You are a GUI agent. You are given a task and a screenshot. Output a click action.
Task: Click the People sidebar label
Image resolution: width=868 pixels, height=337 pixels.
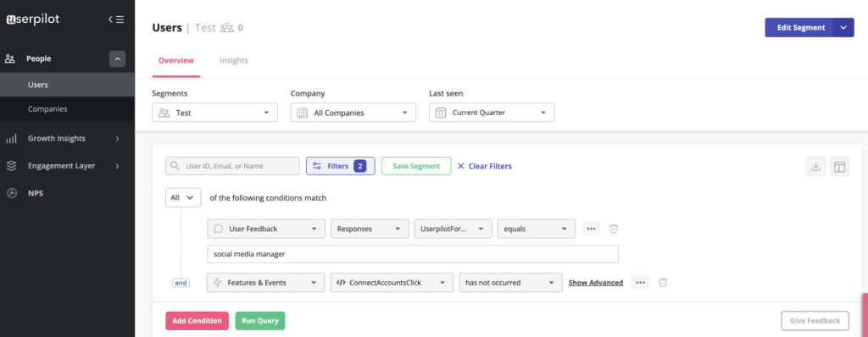click(39, 58)
